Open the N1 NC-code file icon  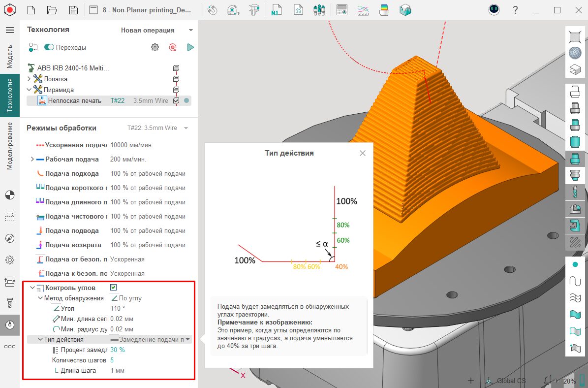[x=276, y=10]
